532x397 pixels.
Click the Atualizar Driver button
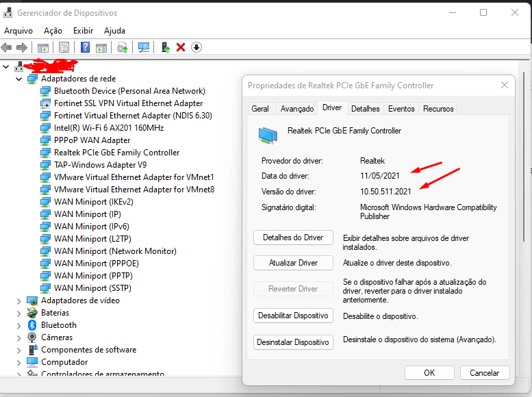click(x=293, y=263)
